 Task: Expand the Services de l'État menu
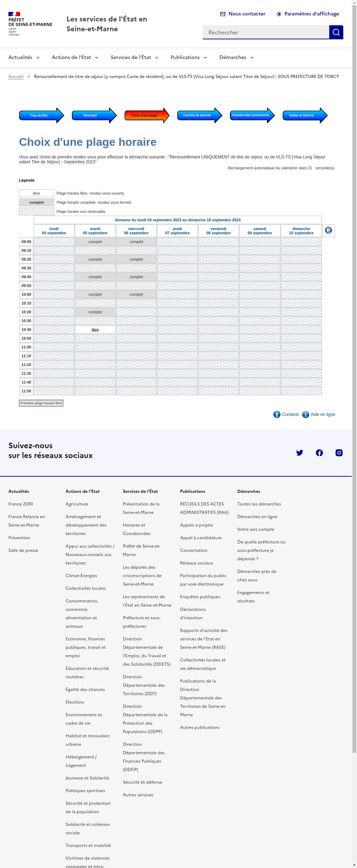pos(135,57)
